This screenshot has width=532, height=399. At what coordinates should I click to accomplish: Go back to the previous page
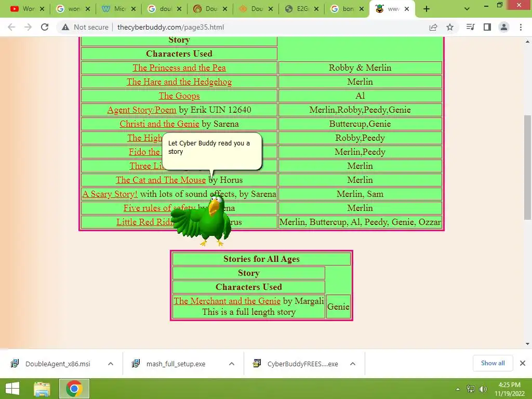[x=11, y=27]
